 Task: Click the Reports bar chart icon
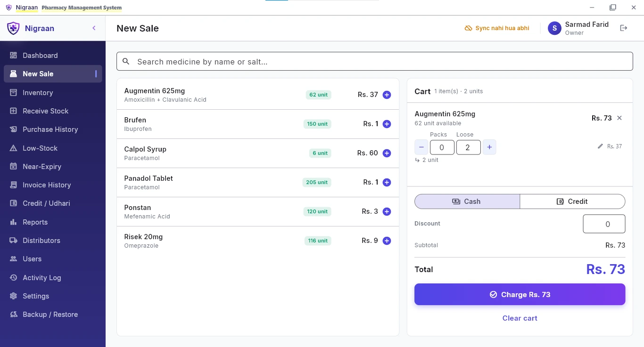coord(13,222)
